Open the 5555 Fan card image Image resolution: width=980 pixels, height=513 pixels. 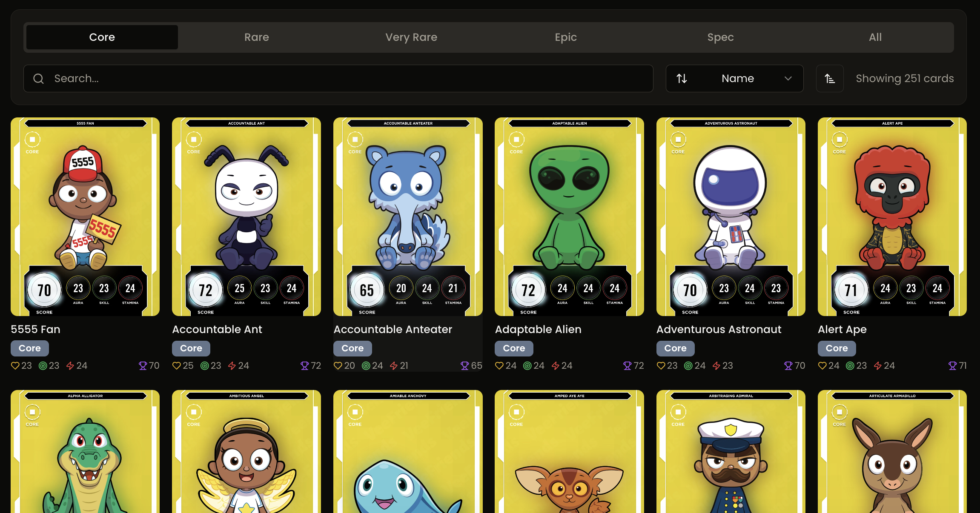[85, 217]
